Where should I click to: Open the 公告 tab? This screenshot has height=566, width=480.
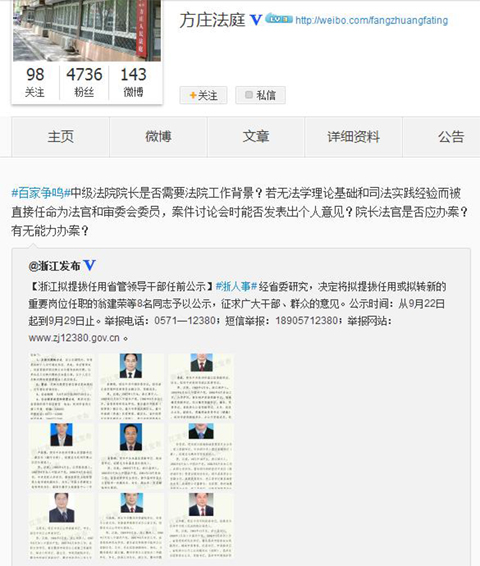pyautogui.click(x=450, y=137)
